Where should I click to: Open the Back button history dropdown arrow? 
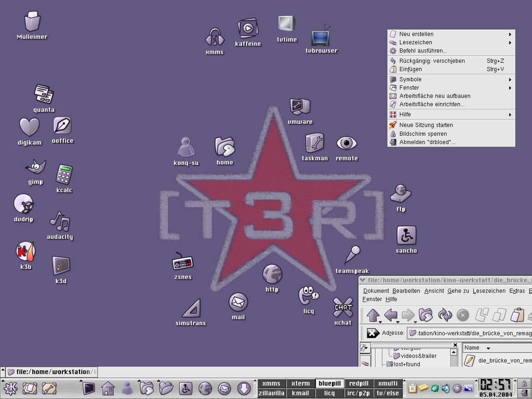(398, 322)
